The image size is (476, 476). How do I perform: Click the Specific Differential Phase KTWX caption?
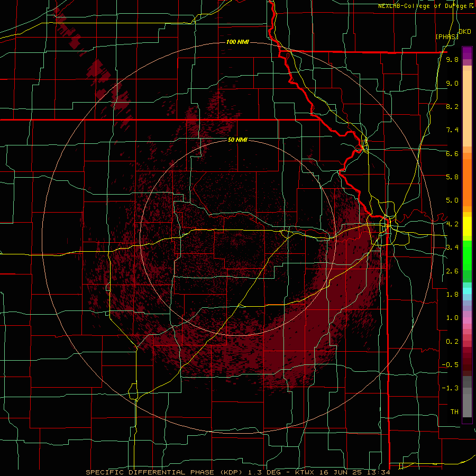pyautogui.click(x=237, y=472)
